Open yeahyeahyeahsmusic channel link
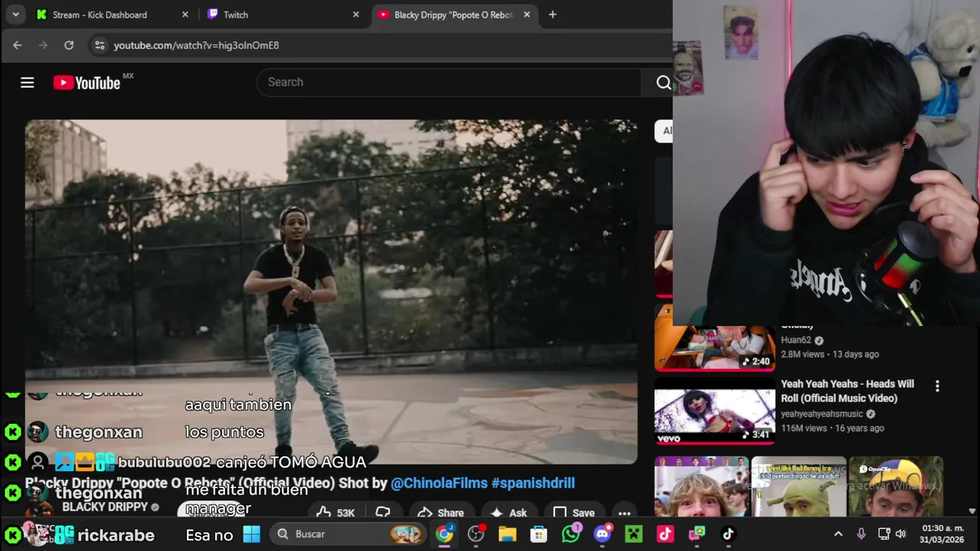Viewport: 980px width, 551px height. point(822,414)
